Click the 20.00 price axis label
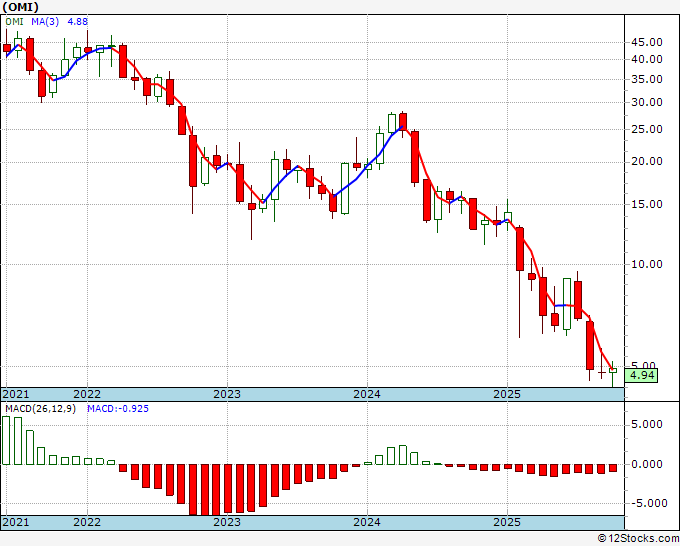This screenshot has width=680, height=546. (647, 162)
